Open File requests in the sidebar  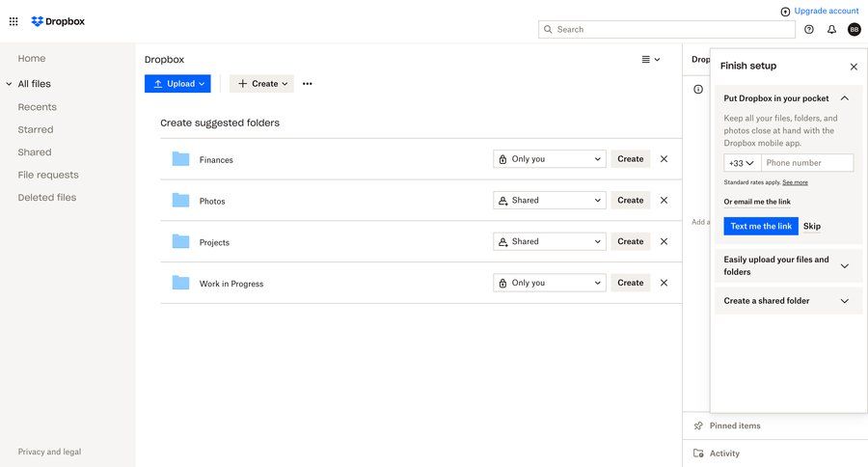[x=48, y=175]
